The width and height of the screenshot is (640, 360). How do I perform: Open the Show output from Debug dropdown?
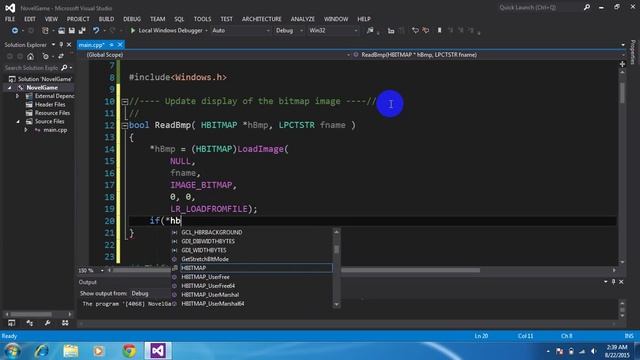click(150, 293)
